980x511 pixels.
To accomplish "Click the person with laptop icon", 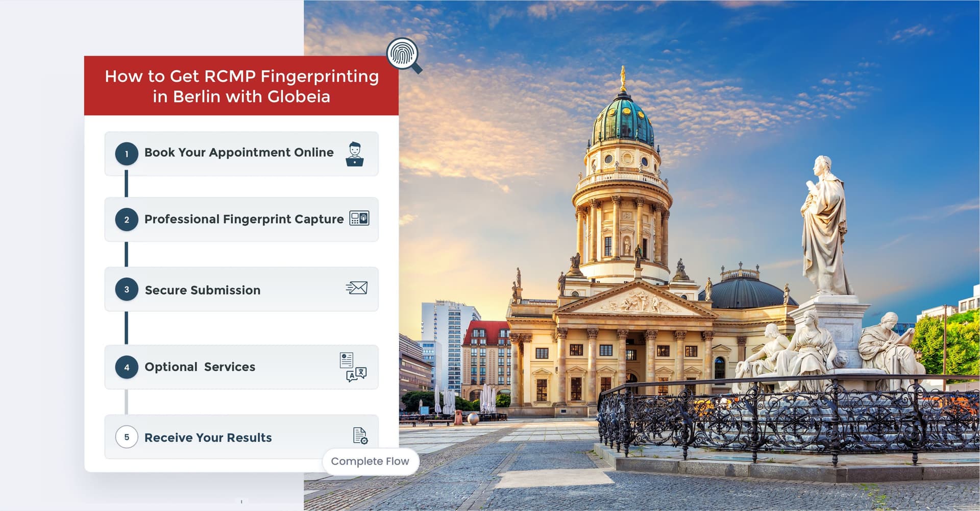I will click(x=354, y=154).
